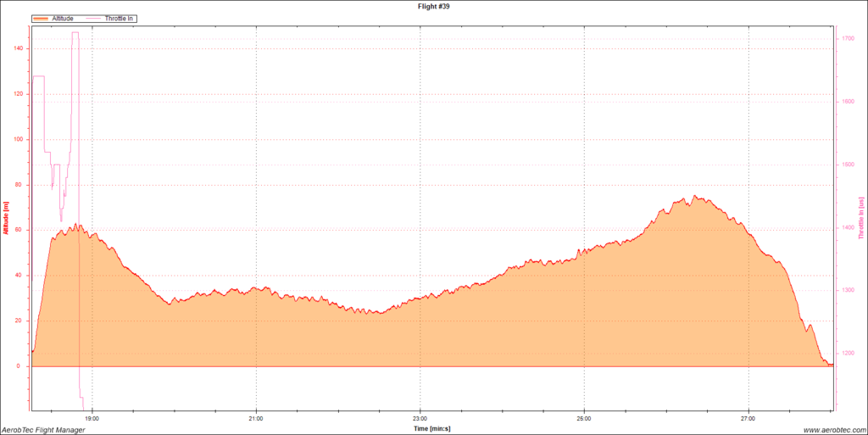This screenshot has height=435, width=868.
Task: Click the 27:00 time axis tick
Action: click(748, 418)
